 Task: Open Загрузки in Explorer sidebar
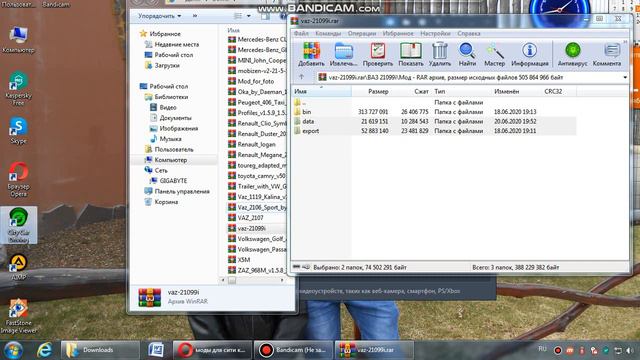(167, 65)
